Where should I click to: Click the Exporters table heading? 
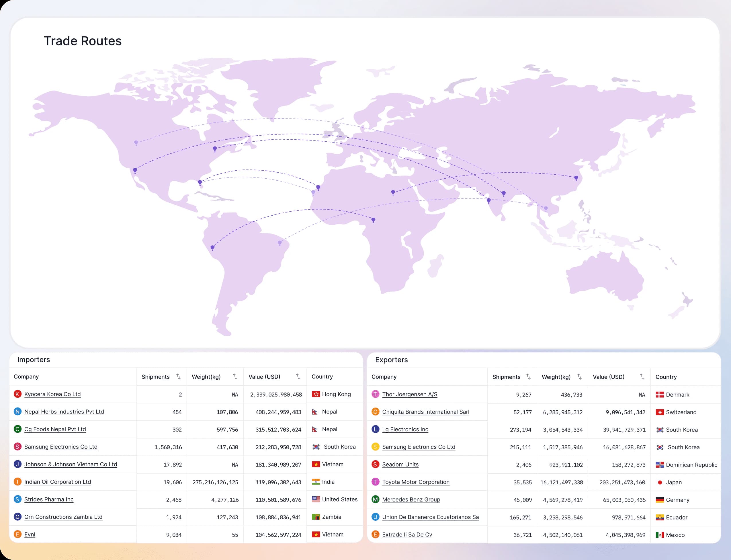click(x=391, y=360)
